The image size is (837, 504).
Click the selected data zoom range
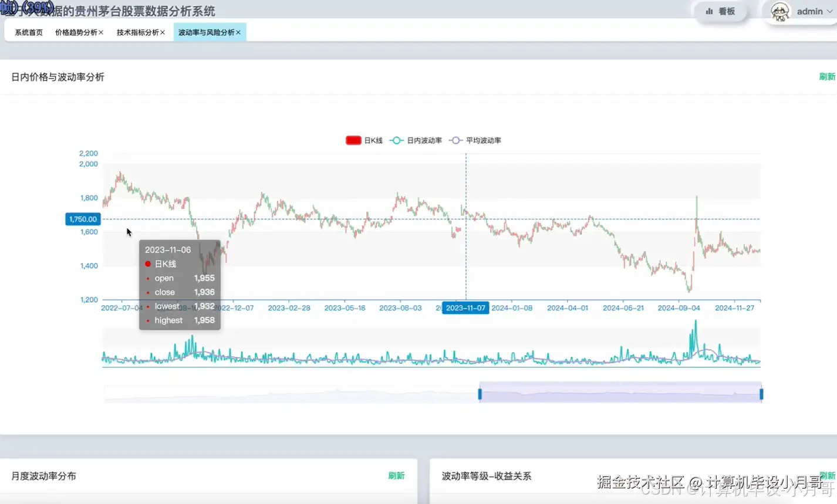point(620,393)
